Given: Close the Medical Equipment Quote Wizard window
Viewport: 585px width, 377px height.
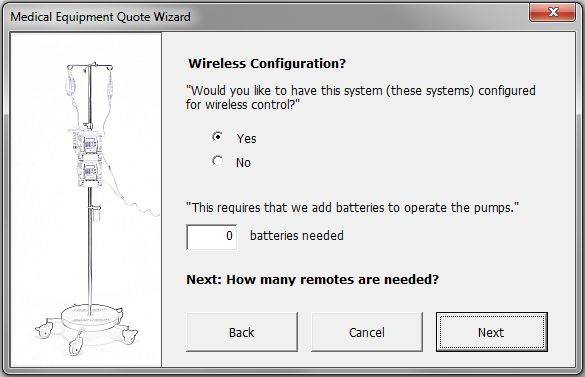Looking at the screenshot, I should point(553,12).
